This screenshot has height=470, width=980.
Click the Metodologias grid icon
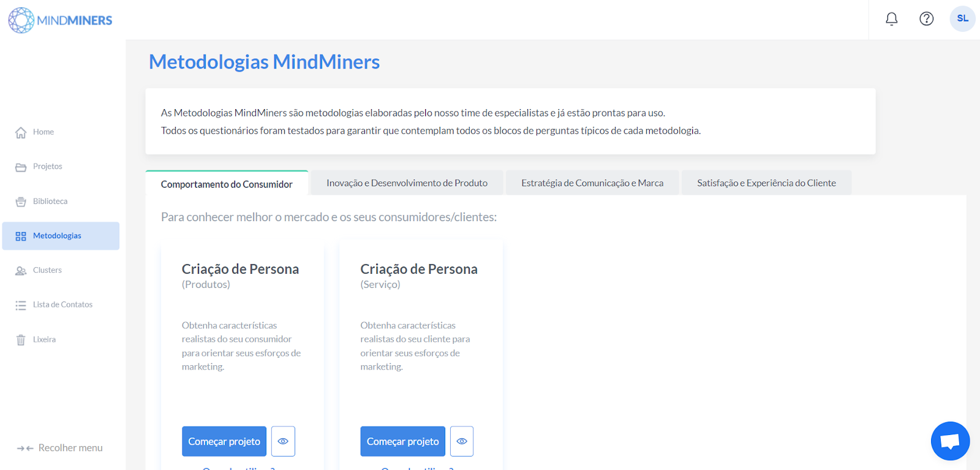[21, 236]
